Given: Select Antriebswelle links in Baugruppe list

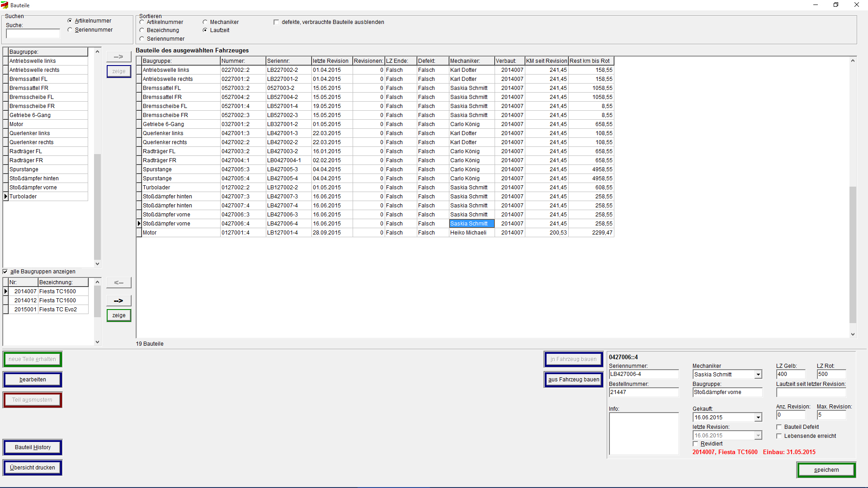Looking at the screenshot, I should [x=48, y=61].
